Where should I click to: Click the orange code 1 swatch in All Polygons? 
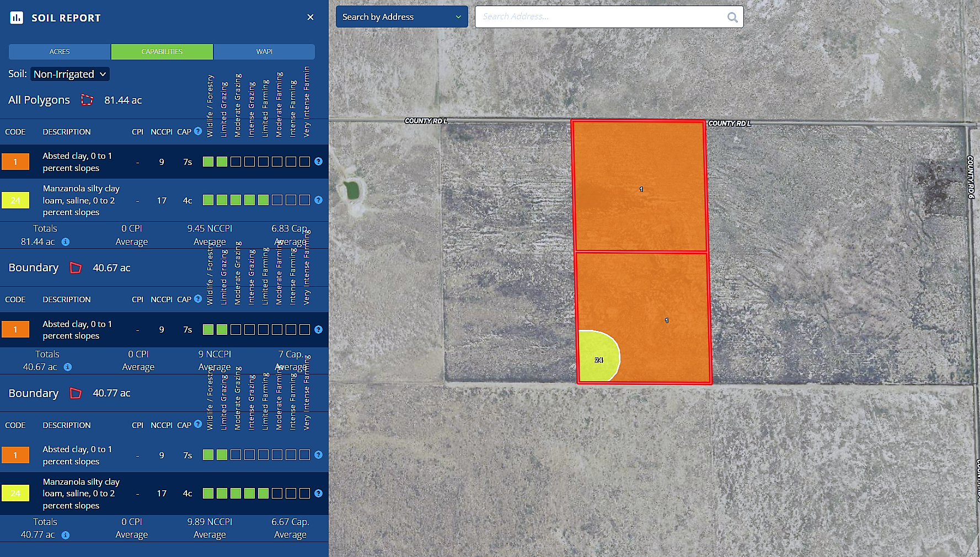pyautogui.click(x=15, y=162)
